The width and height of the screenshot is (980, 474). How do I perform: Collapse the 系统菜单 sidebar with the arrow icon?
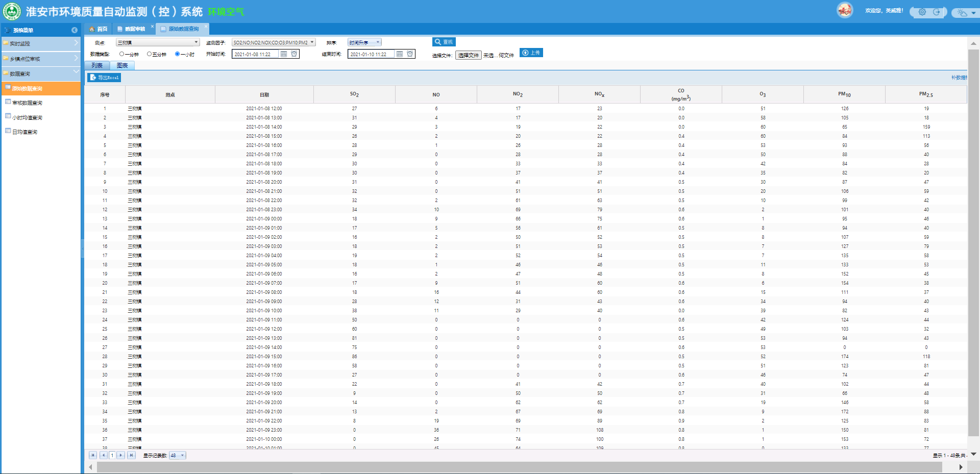point(75,30)
